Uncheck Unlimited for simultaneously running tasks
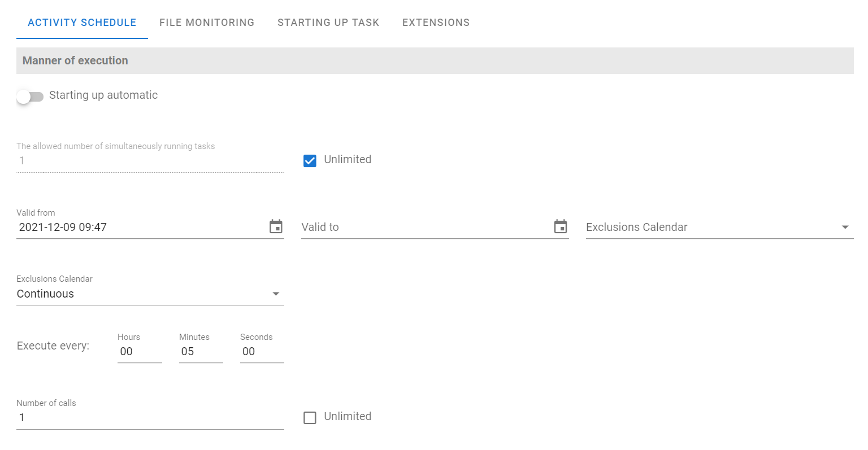The height and width of the screenshot is (450, 868). (310, 161)
